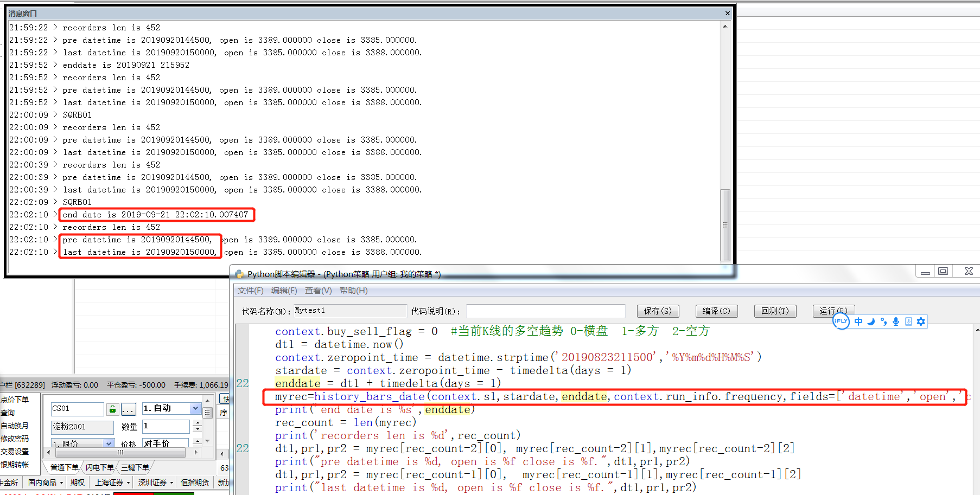Select the 期权 market tab
This screenshot has height=495, width=980.
coord(77,483)
